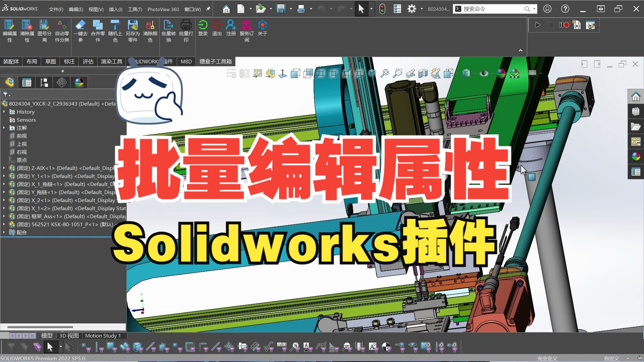Switch to the Motion Study 1 tab

point(103,336)
